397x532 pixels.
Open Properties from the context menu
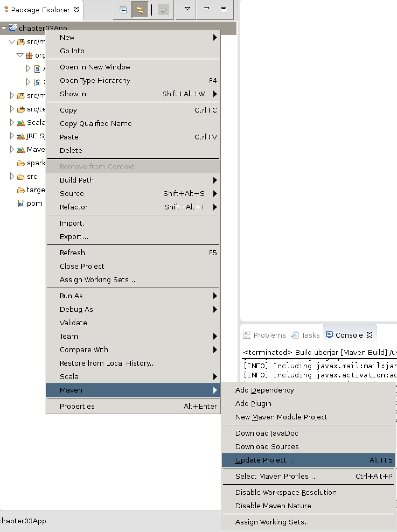(133, 406)
